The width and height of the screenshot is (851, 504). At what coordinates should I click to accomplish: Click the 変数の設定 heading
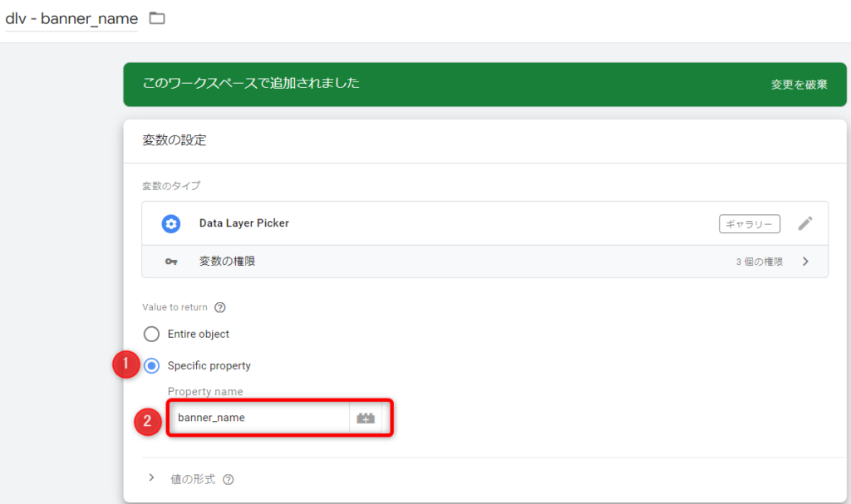click(175, 140)
